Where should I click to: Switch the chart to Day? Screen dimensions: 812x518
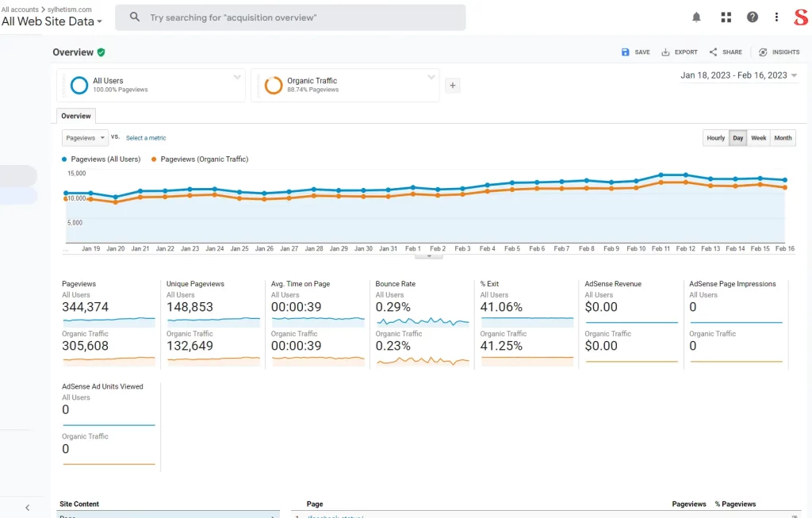(x=738, y=138)
